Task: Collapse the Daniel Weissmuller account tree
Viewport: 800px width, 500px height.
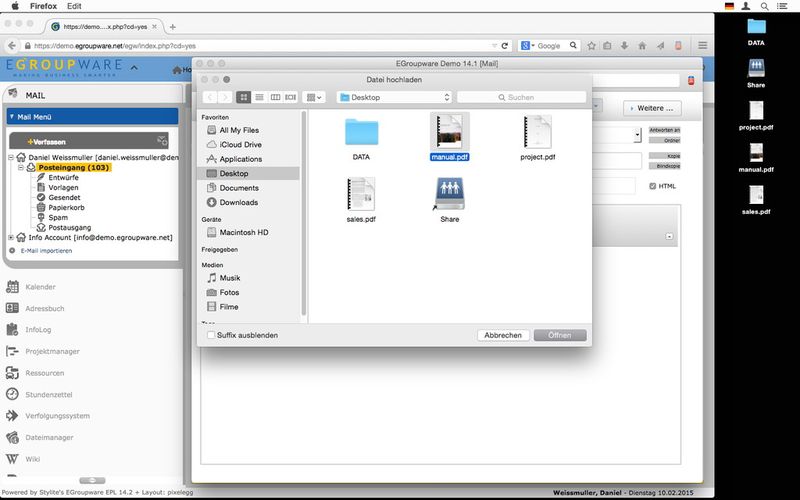Action: 11,157
